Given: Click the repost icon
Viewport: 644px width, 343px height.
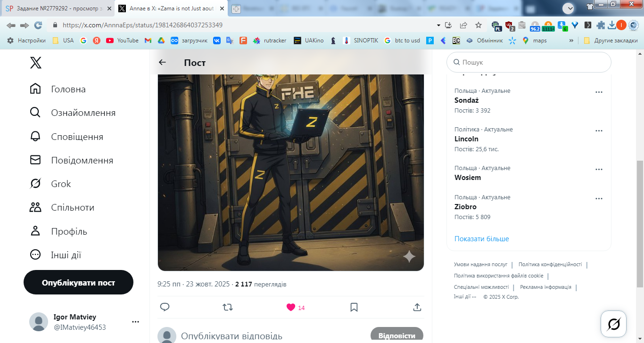Looking at the screenshot, I should pos(228,307).
